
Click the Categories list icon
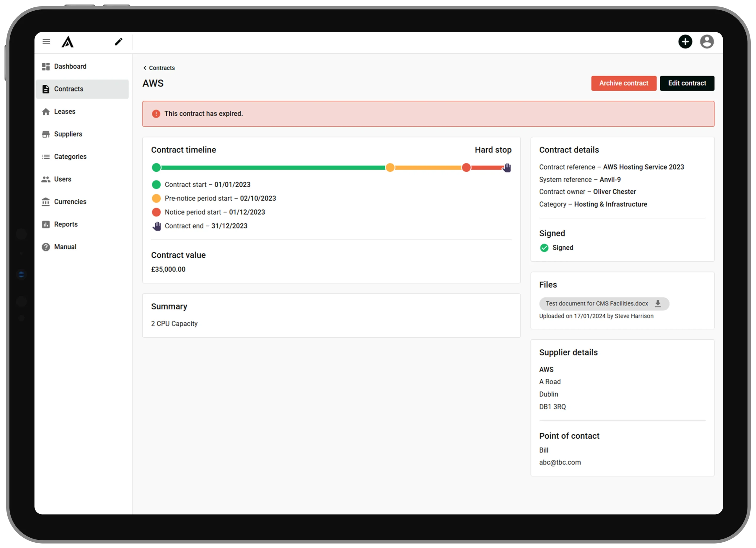(x=46, y=157)
